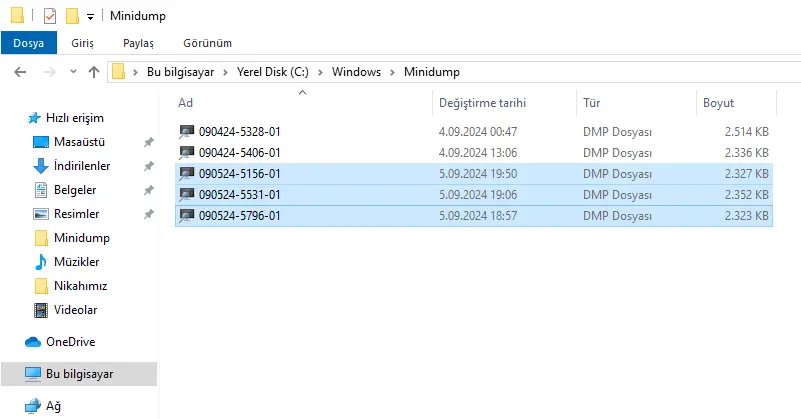
Task: Open Minidump in navigation pane
Action: [x=82, y=238]
